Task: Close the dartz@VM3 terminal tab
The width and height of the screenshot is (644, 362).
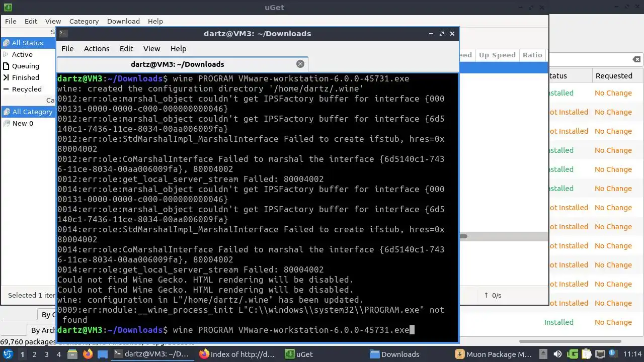Action: point(300,64)
